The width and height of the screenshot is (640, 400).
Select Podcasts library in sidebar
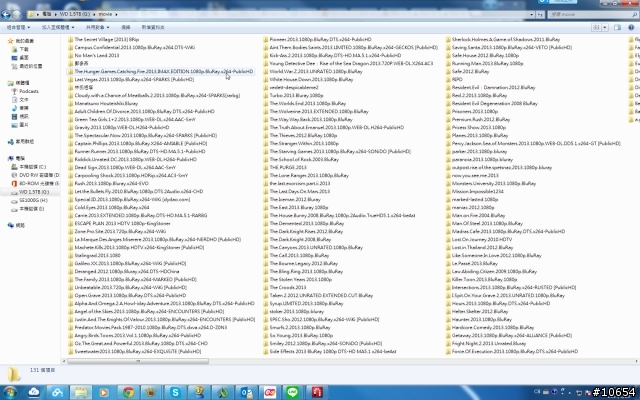(x=29, y=91)
